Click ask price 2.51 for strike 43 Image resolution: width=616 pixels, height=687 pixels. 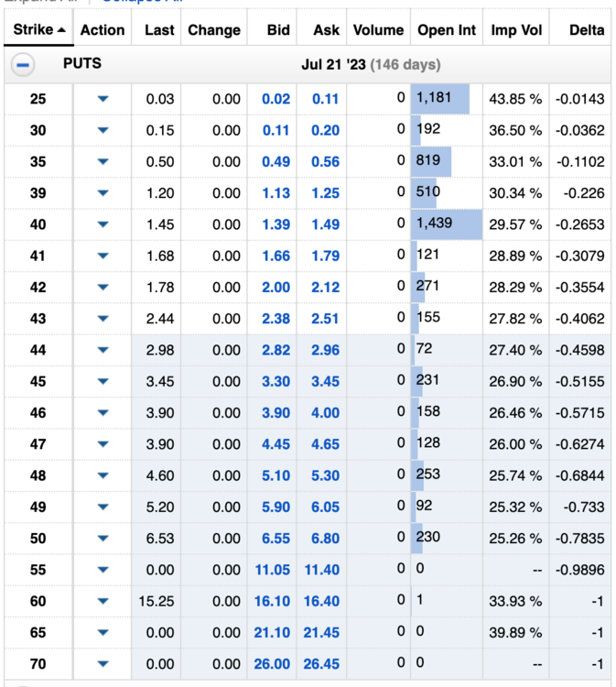tap(325, 319)
